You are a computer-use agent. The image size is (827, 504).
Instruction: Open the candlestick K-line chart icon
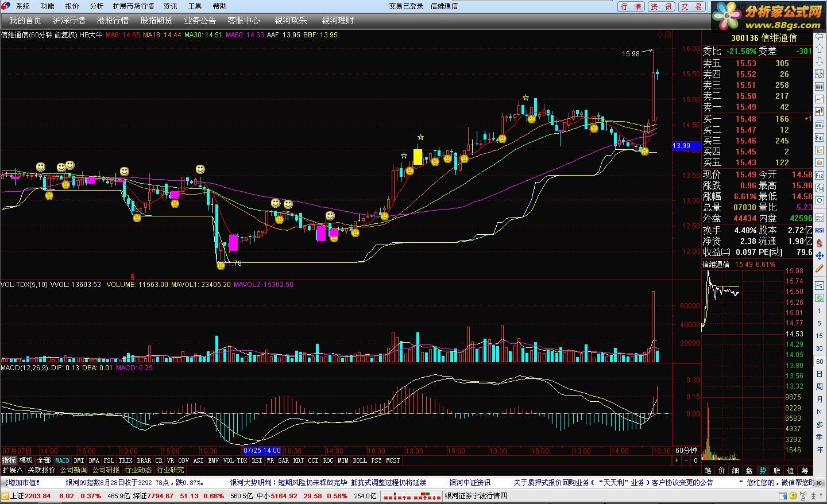820,112
